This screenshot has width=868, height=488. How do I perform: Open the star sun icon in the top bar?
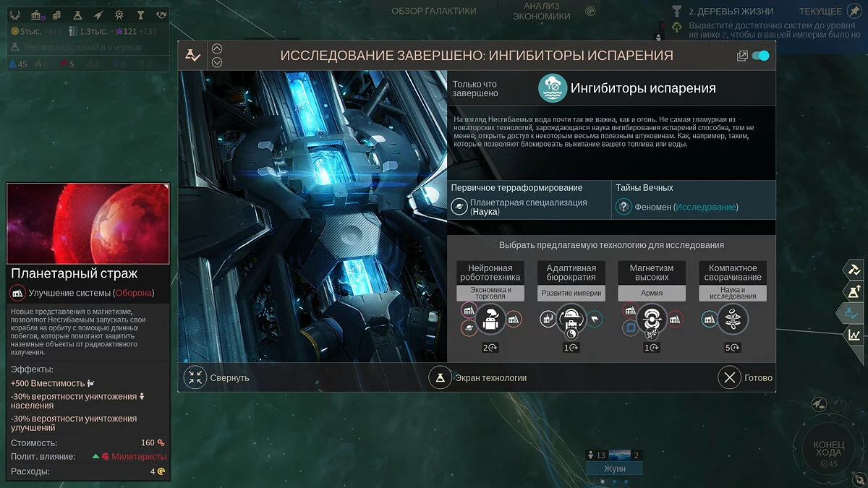pyautogui.click(x=119, y=14)
